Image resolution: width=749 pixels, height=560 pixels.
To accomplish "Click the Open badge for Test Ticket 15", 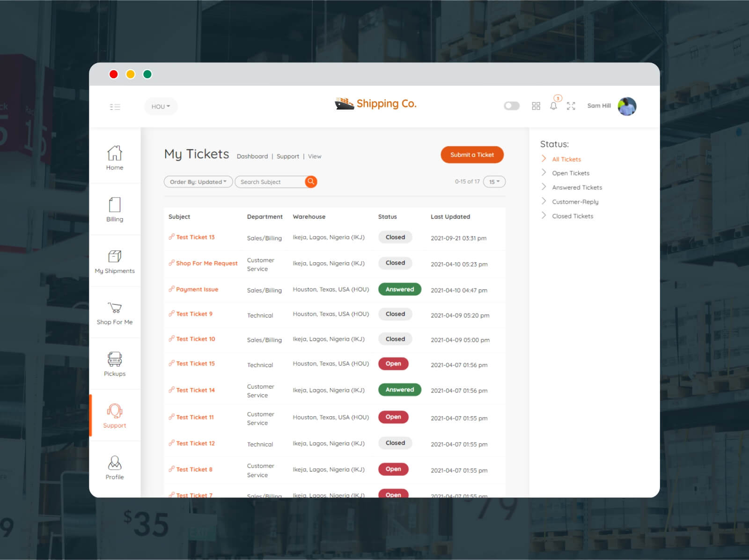I will tap(393, 364).
